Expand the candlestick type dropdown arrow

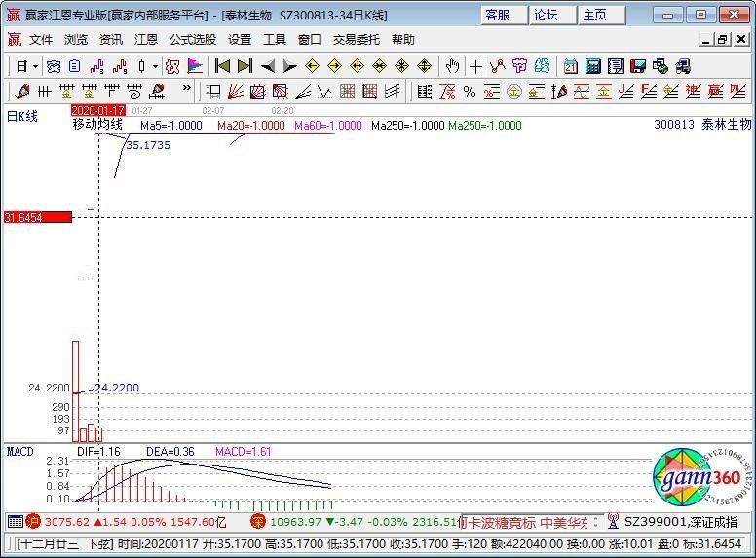coord(155,66)
